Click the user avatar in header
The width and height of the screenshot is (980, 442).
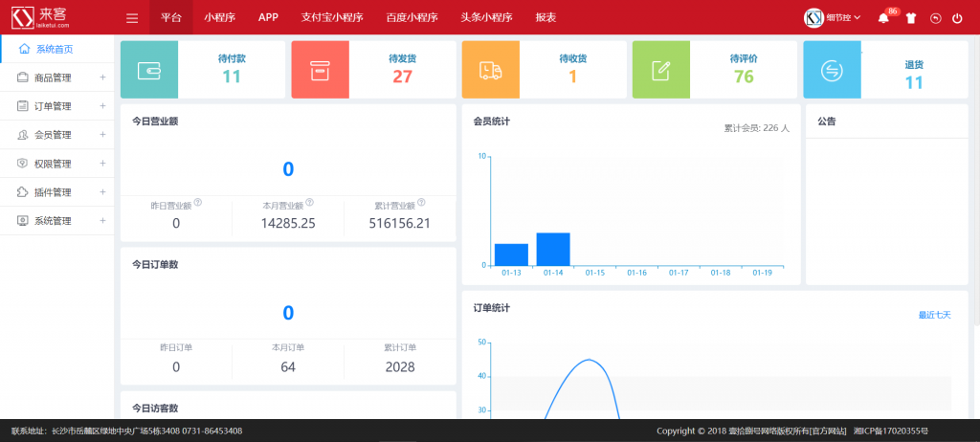[813, 18]
